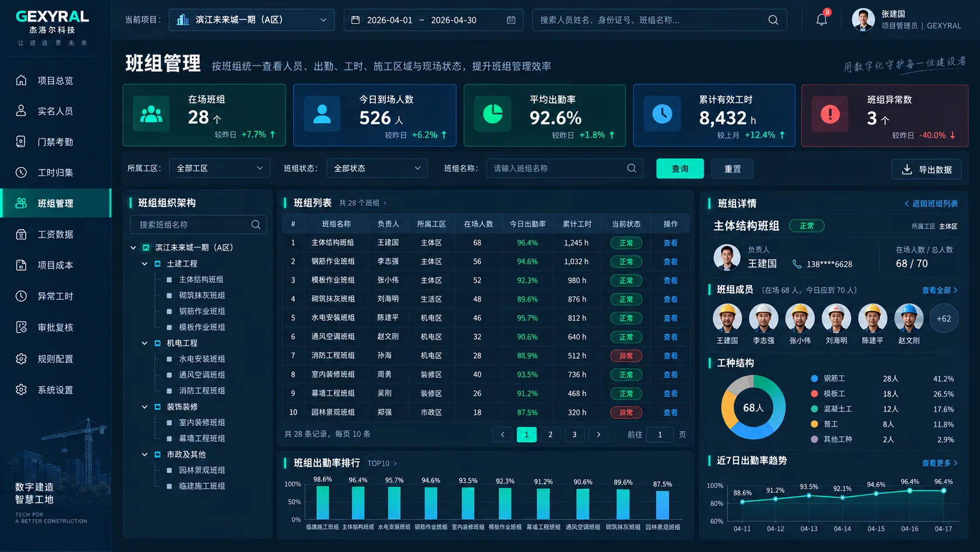The width and height of the screenshot is (980, 552).
Task: Collapse the 机电工程 tree node
Action: point(144,343)
